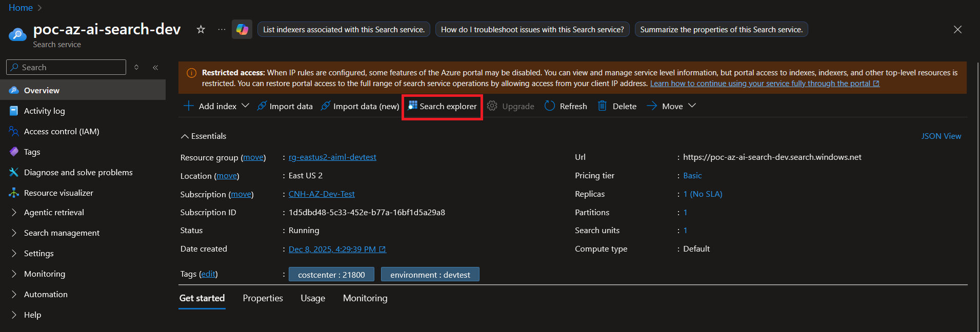980x332 pixels.
Task: Collapse the sidebar using the double chevron
Action: (155, 67)
